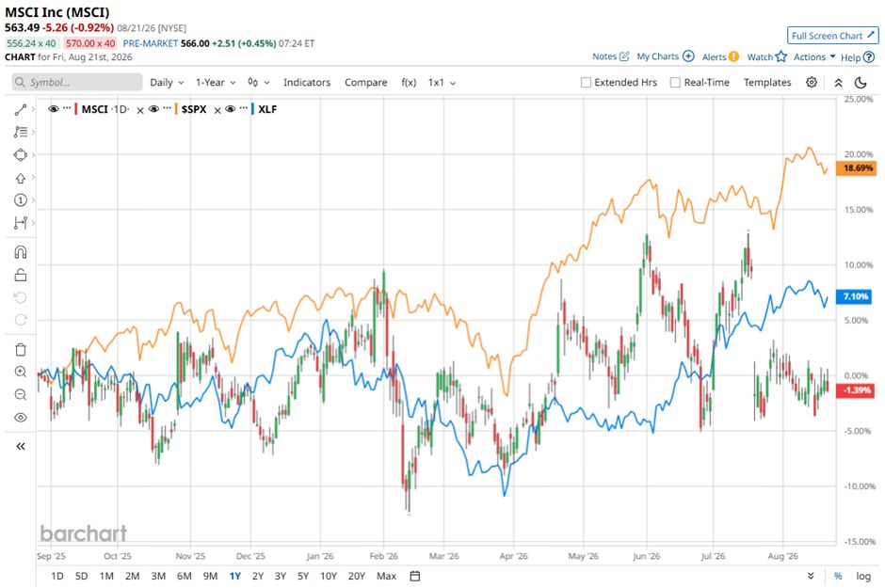Image resolution: width=885 pixels, height=588 pixels.
Task: Collapse the drawing tools sidebar
Action: (x=21, y=447)
